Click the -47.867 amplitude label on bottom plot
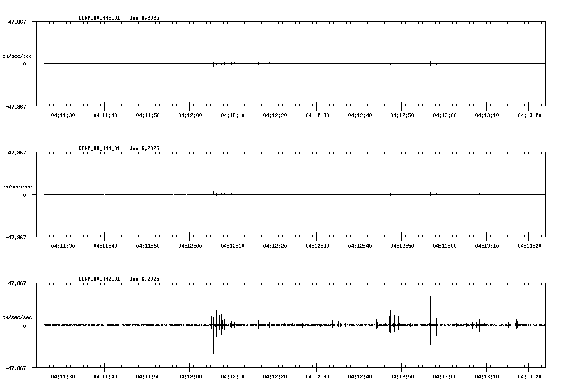 17,369
